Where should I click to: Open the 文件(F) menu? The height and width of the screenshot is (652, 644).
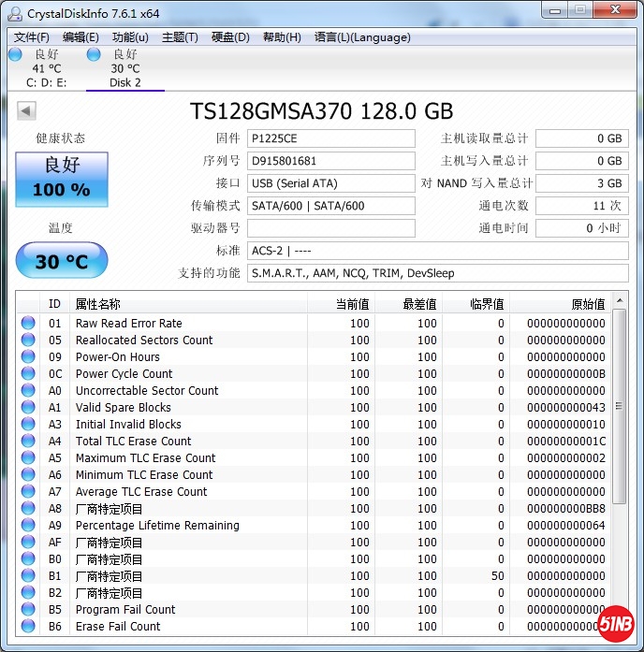pyautogui.click(x=32, y=37)
